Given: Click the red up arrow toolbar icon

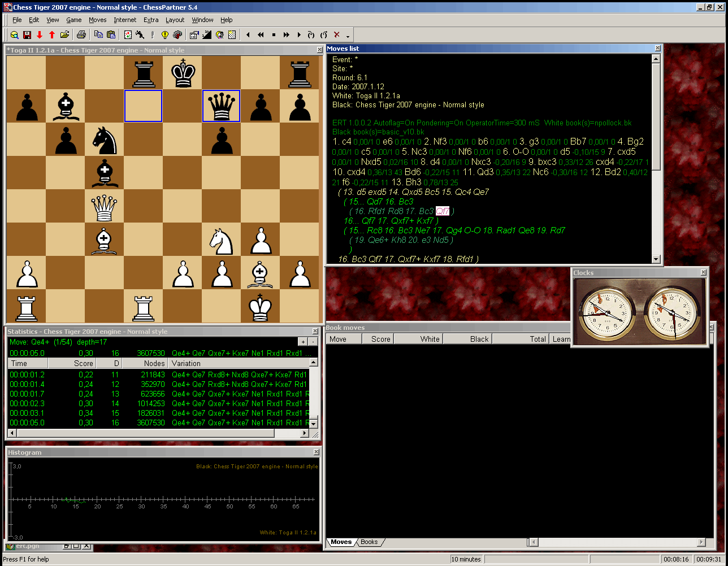Looking at the screenshot, I should click(52, 34).
